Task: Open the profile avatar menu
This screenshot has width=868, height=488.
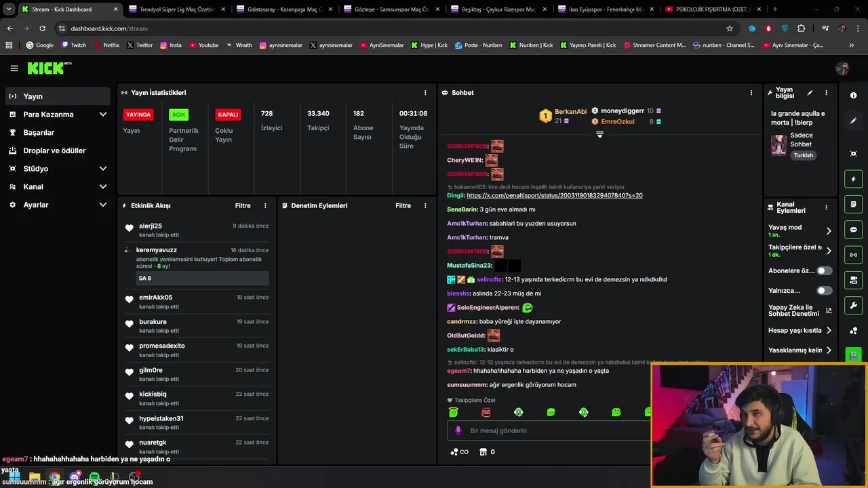Action: point(843,68)
